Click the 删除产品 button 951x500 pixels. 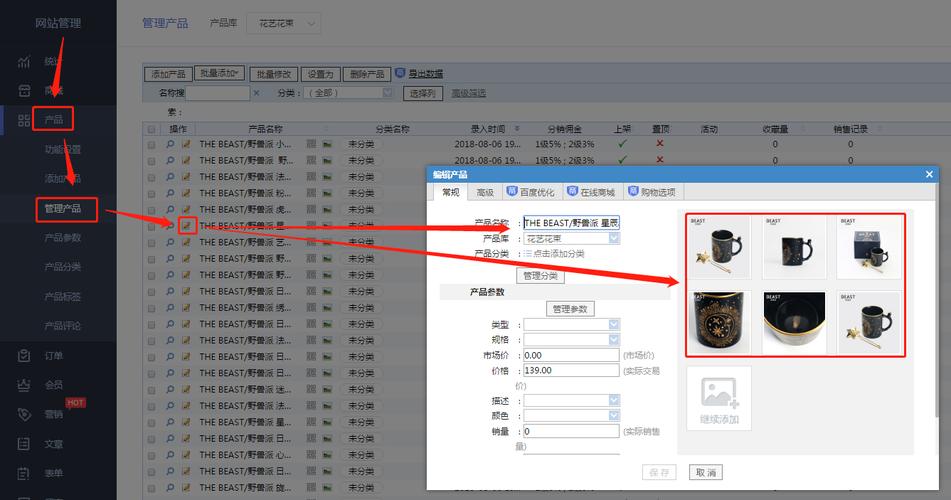point(367,74)
